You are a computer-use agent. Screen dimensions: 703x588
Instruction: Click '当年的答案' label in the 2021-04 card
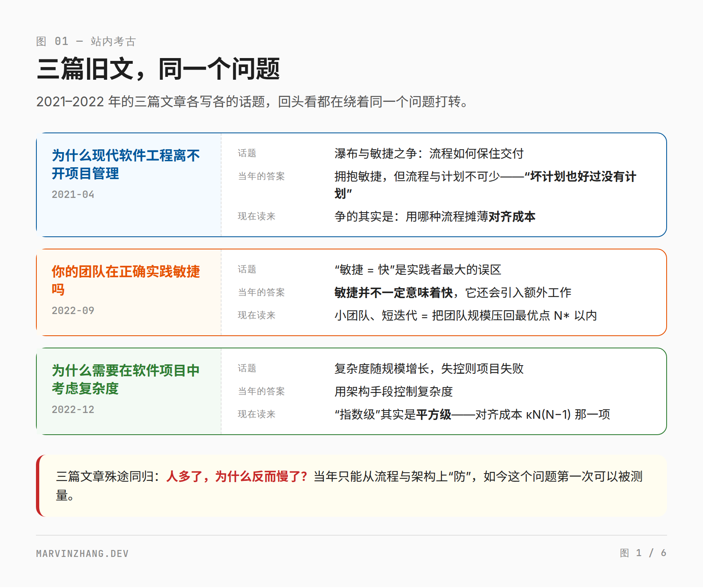(x=261, y=176)
